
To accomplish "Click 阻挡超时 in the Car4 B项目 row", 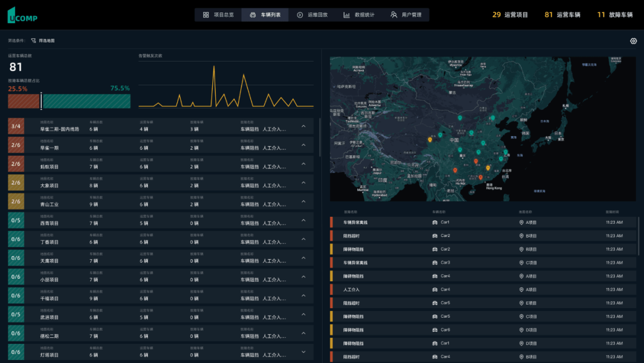I will coord(352,357).
